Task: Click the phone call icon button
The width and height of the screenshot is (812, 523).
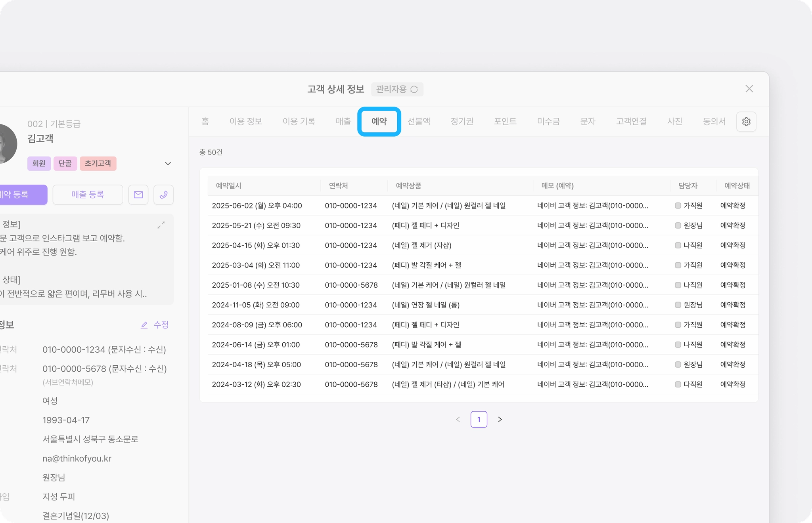Action: click(163, 195)
